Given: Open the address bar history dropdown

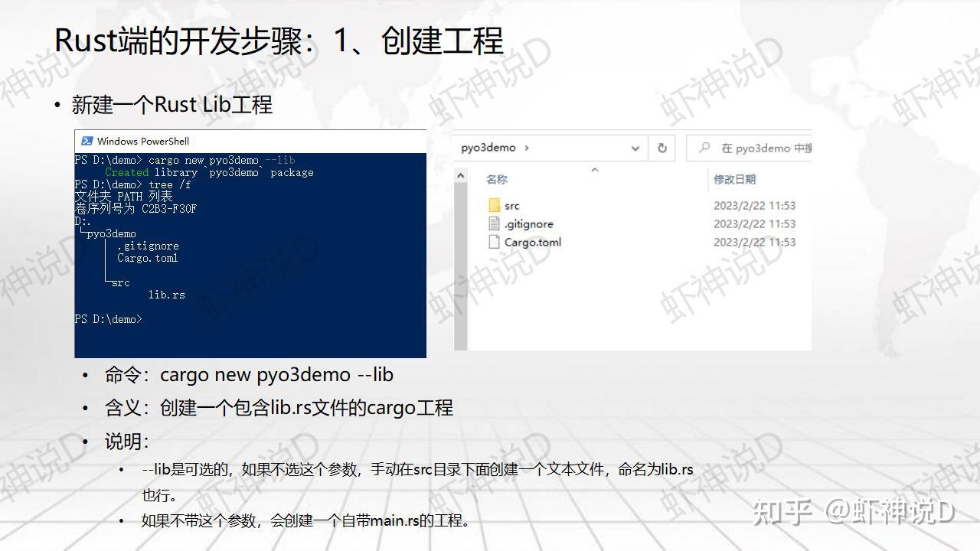Looking at the screenshot, I should coord(635,148).
